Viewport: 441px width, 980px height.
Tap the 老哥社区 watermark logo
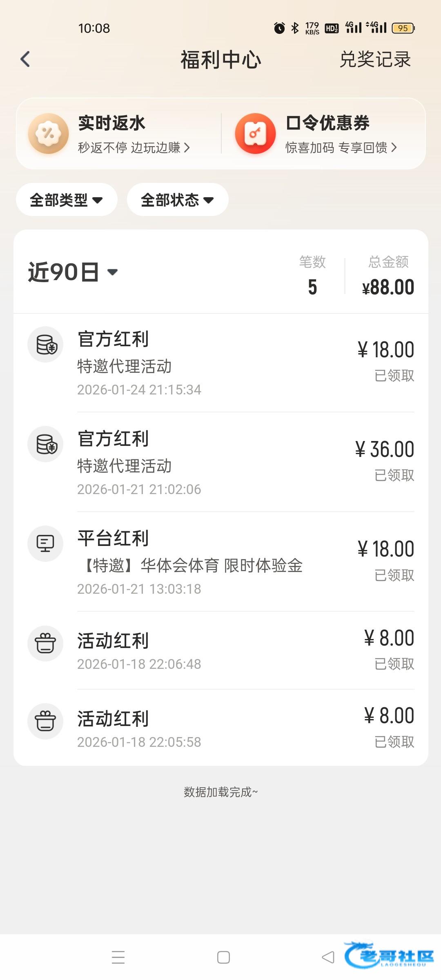coord(389,955)
